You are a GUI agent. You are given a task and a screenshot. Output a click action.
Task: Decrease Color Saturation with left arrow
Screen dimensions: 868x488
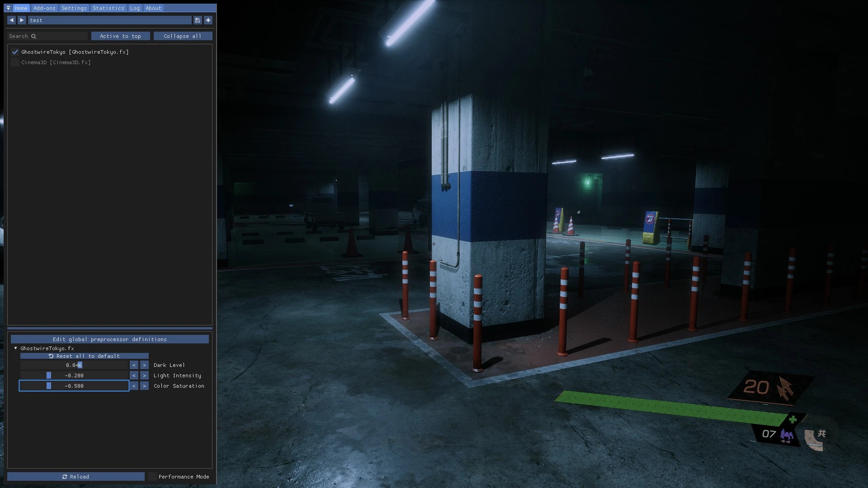coord(134,386)
